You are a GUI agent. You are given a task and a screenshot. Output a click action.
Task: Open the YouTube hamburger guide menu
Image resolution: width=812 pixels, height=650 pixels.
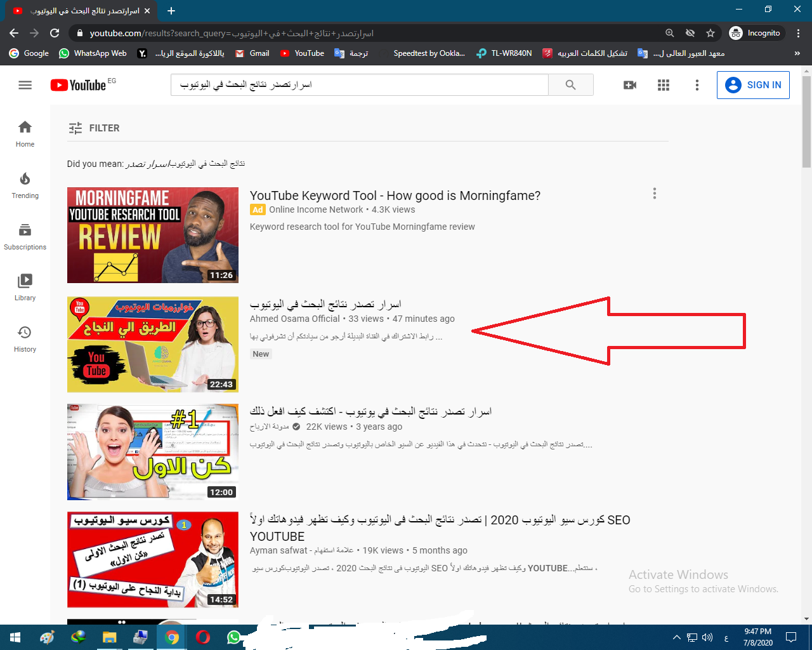point(25,85)
